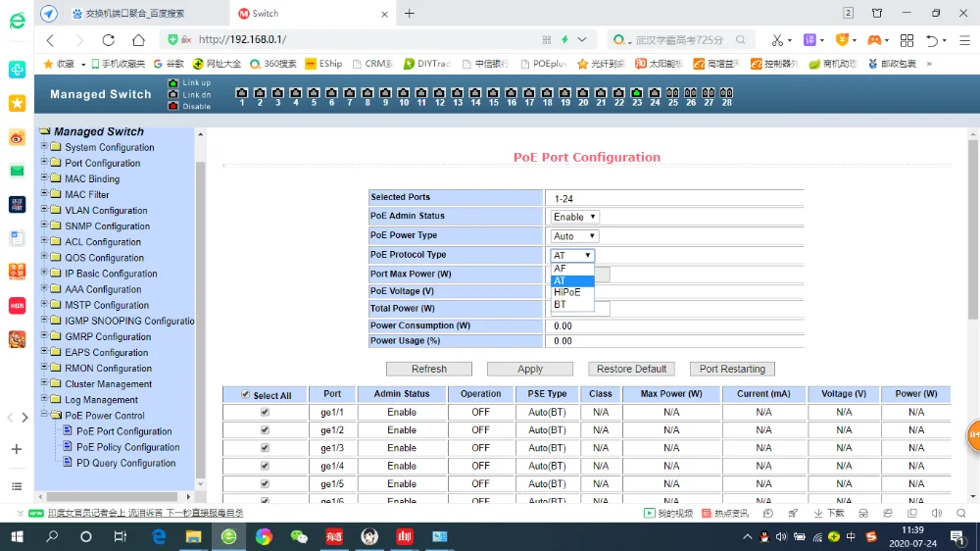Uncheck the ge1/1 port checkbox
Screen dimensions: 980x551
click(265, 413)
